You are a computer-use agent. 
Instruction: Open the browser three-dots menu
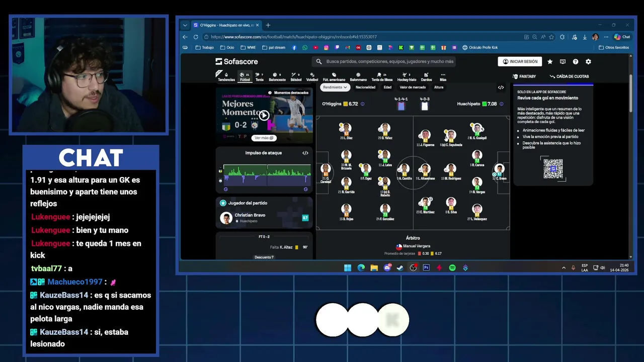tap(605, 37)
